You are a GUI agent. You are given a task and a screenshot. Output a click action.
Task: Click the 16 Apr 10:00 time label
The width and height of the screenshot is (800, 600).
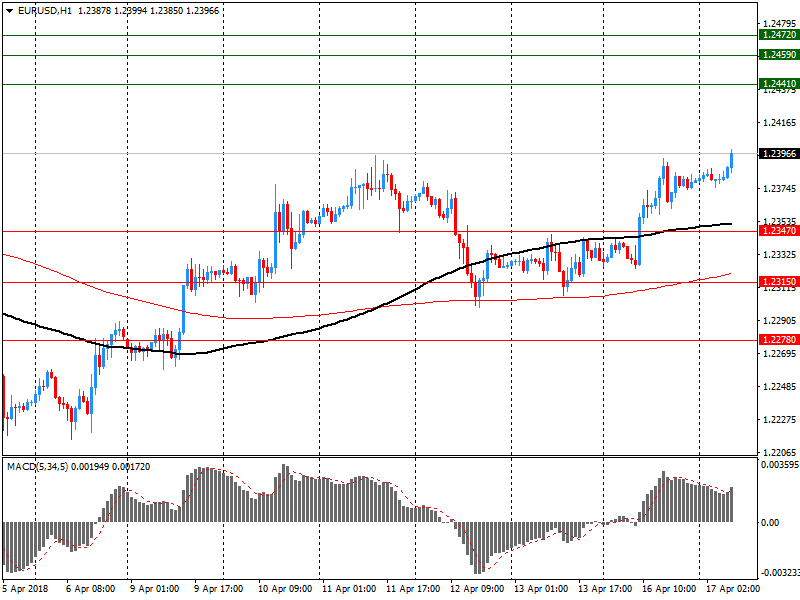point(669,589)
